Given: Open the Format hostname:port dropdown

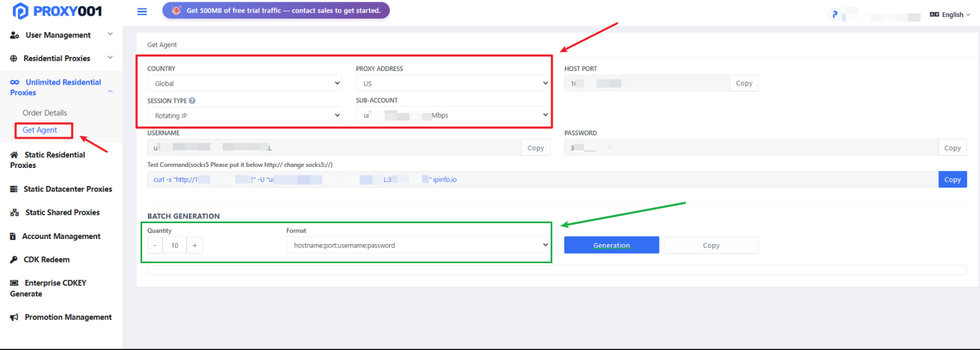Looking at the screenshot, I should pos(418,245).
